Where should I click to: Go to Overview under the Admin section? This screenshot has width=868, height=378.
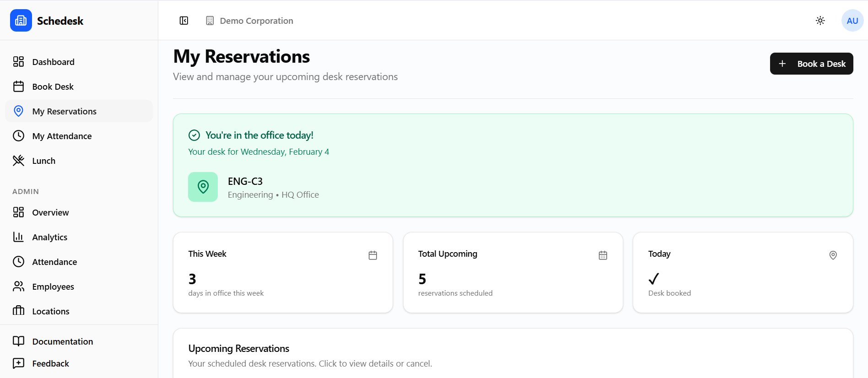[51, 212]
